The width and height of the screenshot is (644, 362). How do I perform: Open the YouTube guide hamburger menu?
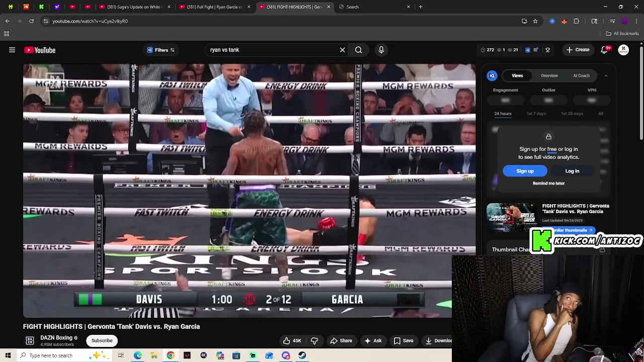coord(12,50)
